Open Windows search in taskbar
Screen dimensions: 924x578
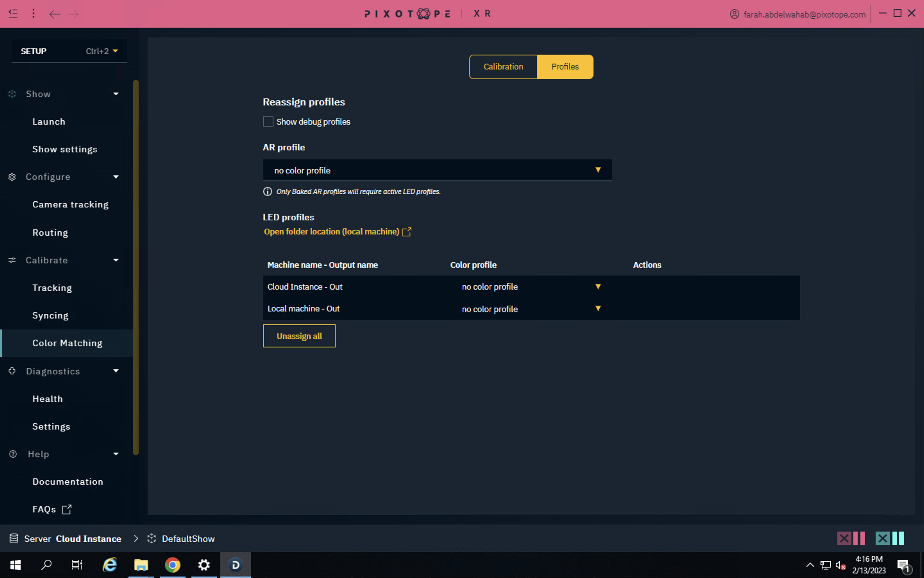coord(46,565)
